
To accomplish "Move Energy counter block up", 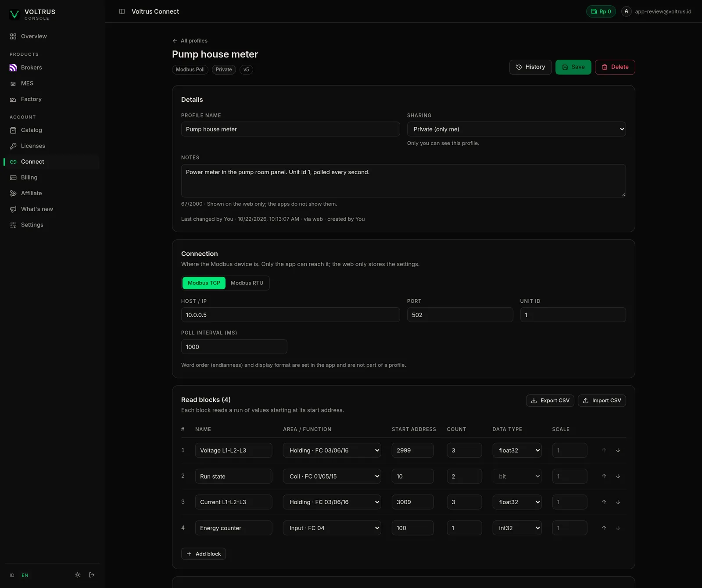I will (x=604, y=528).
